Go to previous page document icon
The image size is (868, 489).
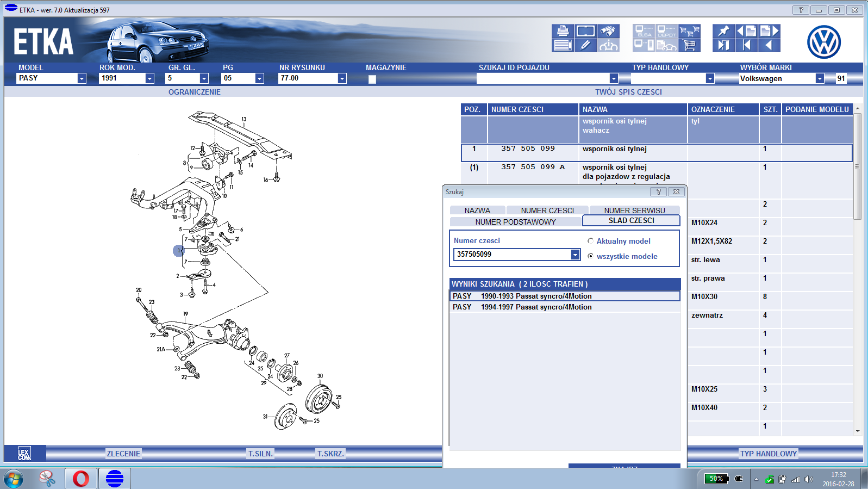[746, 31]
